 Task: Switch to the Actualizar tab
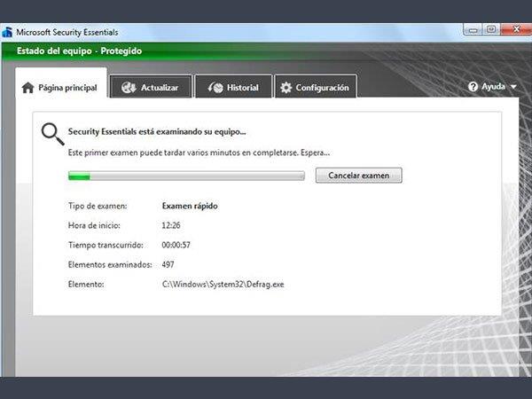[x=151, y=87]
